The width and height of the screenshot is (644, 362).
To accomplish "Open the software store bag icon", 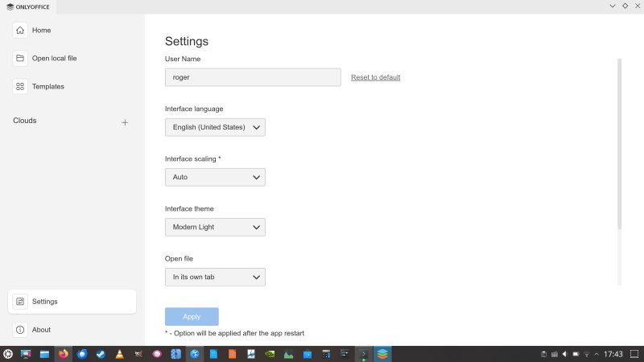I will [x=308, y=354].
